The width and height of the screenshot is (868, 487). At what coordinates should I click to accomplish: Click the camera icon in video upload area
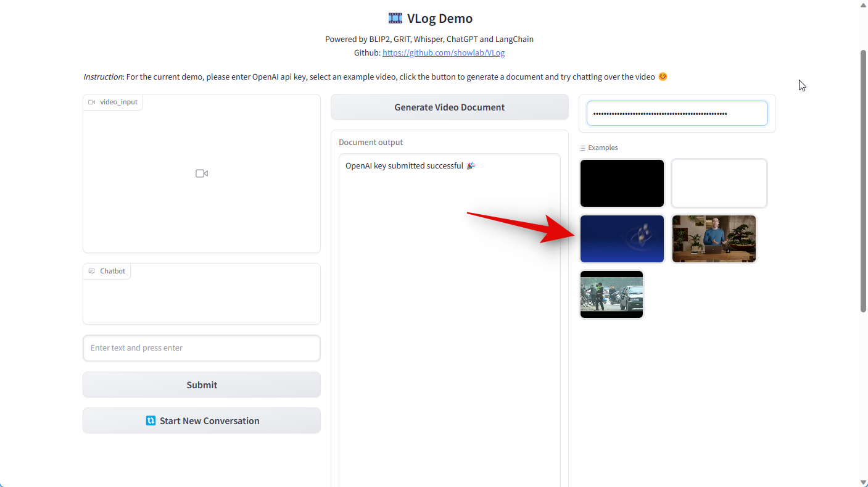pos(202,173)
